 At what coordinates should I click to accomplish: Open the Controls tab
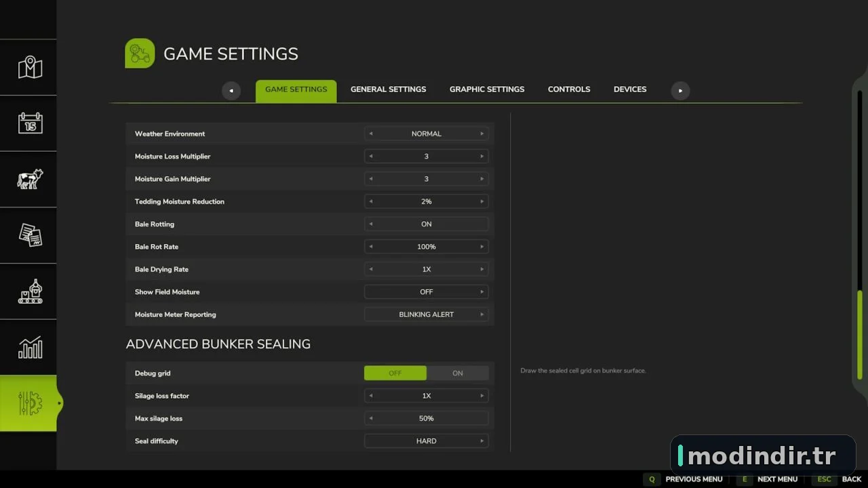[569, 89]
